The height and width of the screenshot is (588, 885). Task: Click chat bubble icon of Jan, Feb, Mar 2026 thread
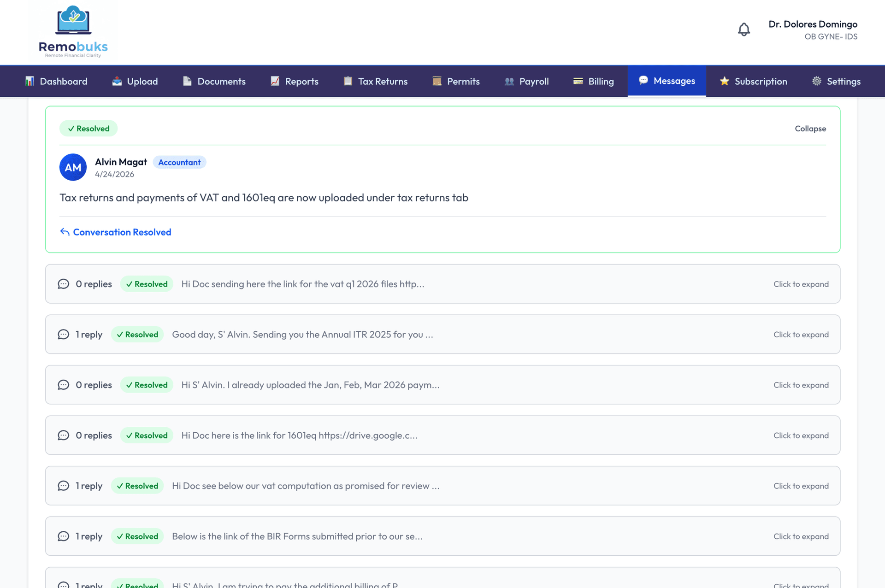pos(64,385)
